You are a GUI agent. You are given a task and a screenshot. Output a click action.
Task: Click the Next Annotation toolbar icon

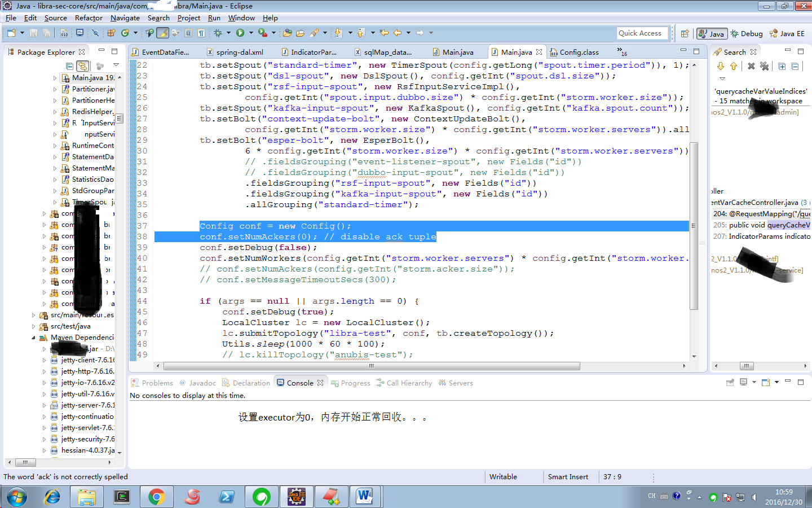click(x=338, y=33)
